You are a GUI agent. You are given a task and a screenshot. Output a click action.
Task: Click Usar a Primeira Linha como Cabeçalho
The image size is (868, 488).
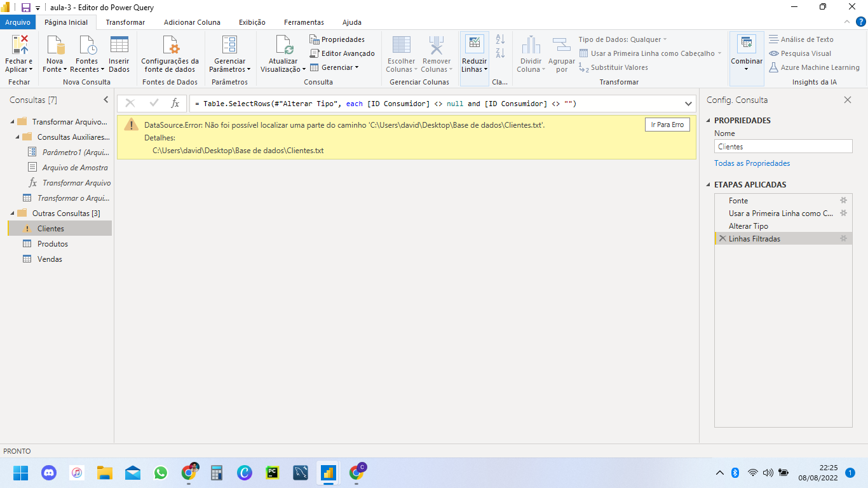[650, 53]
